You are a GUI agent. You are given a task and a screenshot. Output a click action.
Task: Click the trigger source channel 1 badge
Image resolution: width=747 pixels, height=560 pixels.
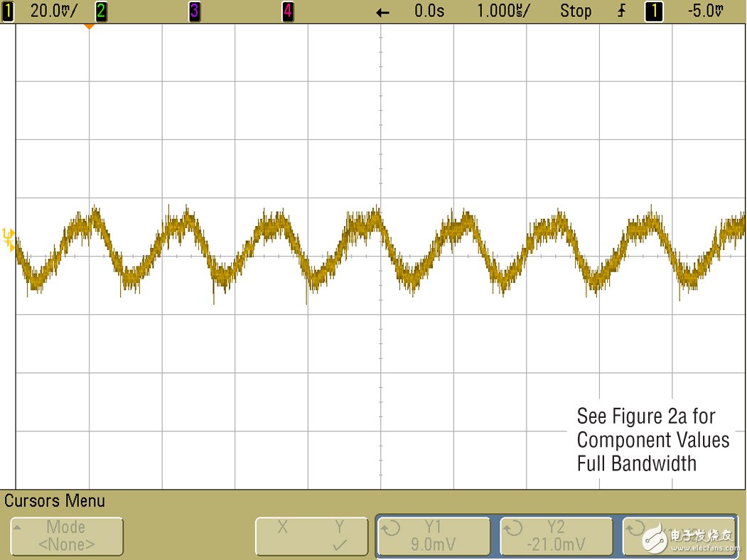click(x=653, y=11)
